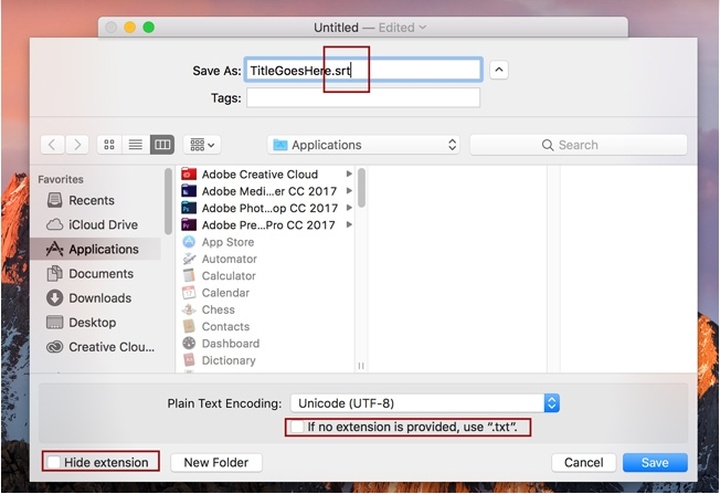Screen dimensions: 720x494
Task: Select Applications in the sidebar
Action: click(x=96, y=249)
